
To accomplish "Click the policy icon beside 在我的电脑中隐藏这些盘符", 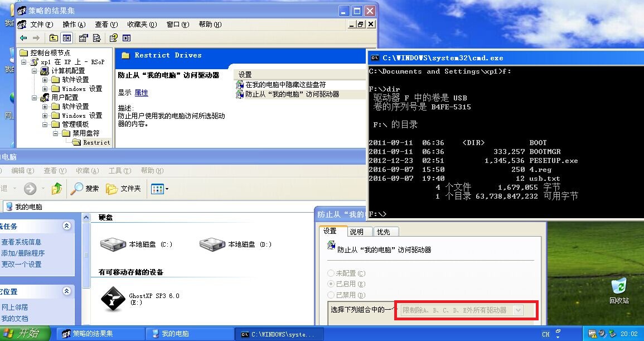I will (240, 85).
